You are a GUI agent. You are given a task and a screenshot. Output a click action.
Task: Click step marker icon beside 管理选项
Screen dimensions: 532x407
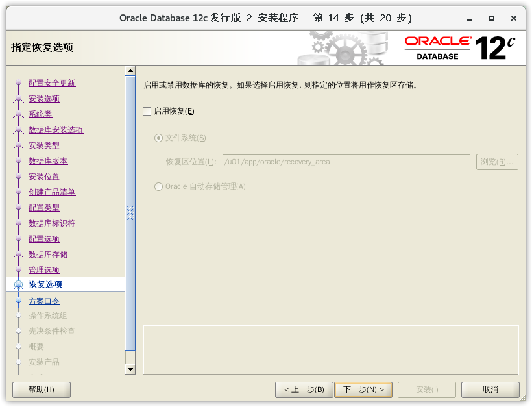coord(18,270)
